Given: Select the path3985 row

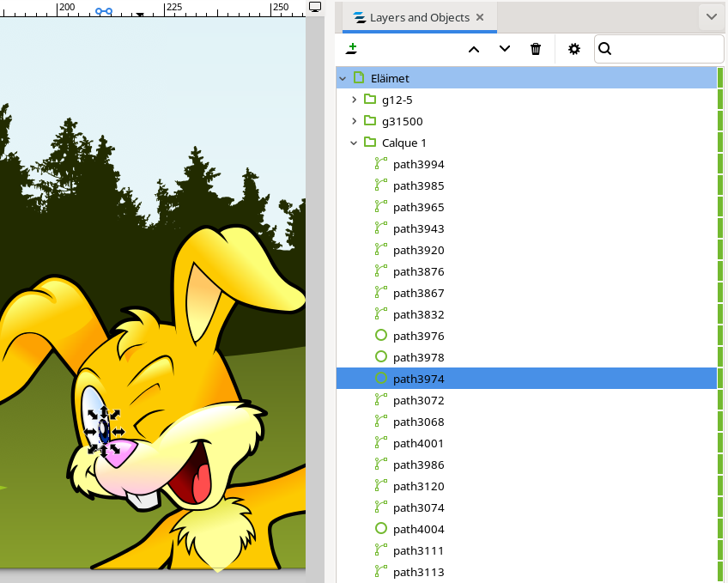Looking at the screenshot, I should click(x=526, y=185).
